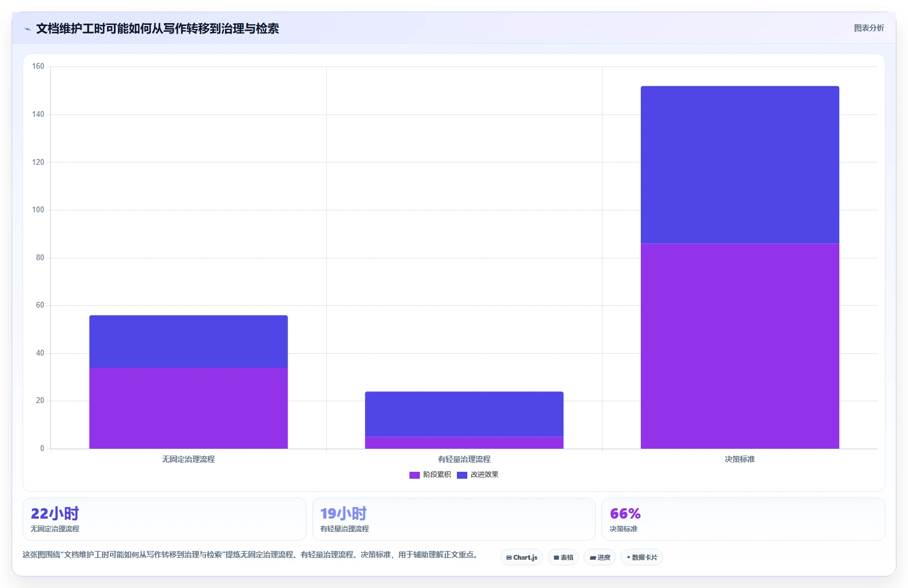Click the 决策标准 axis label
Viewport: 908px width, 588px height.
pos(740,459)
